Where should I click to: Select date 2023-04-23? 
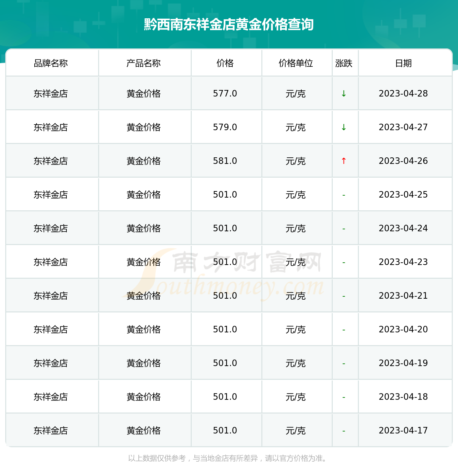(x=403, y=262)
